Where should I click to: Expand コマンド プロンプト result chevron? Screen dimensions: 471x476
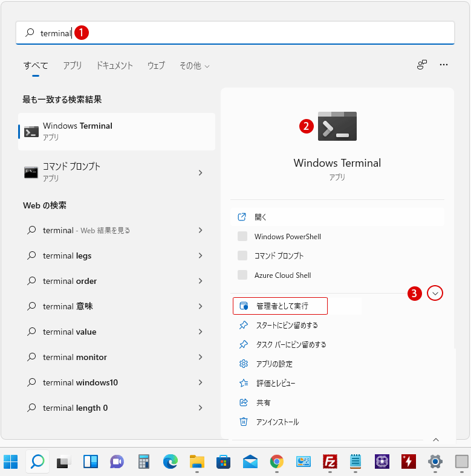click(200, 173)
